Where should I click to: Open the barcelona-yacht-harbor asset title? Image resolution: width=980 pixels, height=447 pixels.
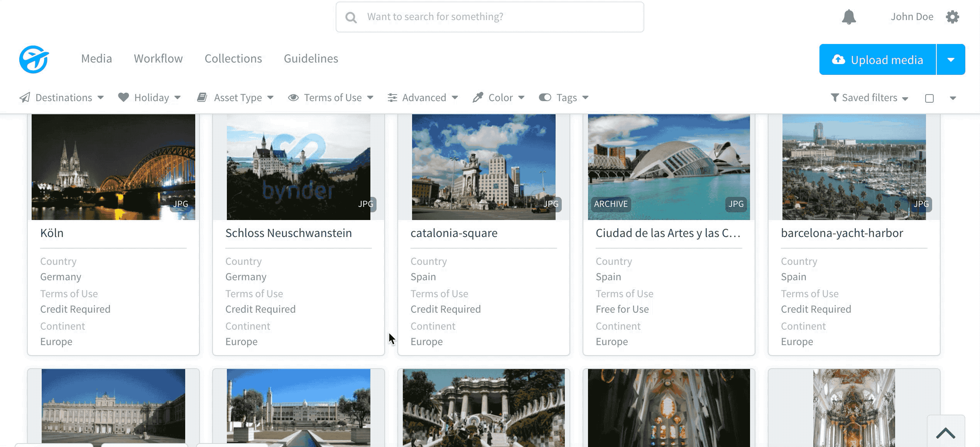click(x=842, y=233)
